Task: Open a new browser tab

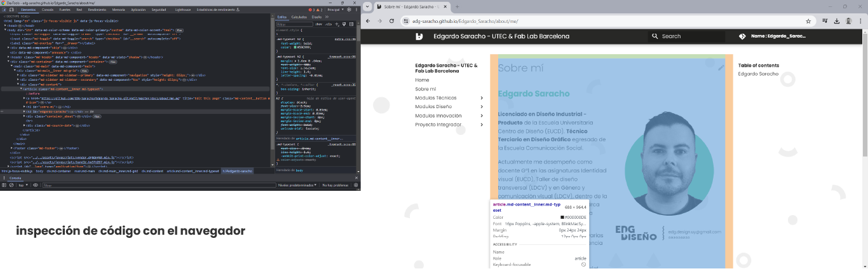Action: tap(457, 6)
